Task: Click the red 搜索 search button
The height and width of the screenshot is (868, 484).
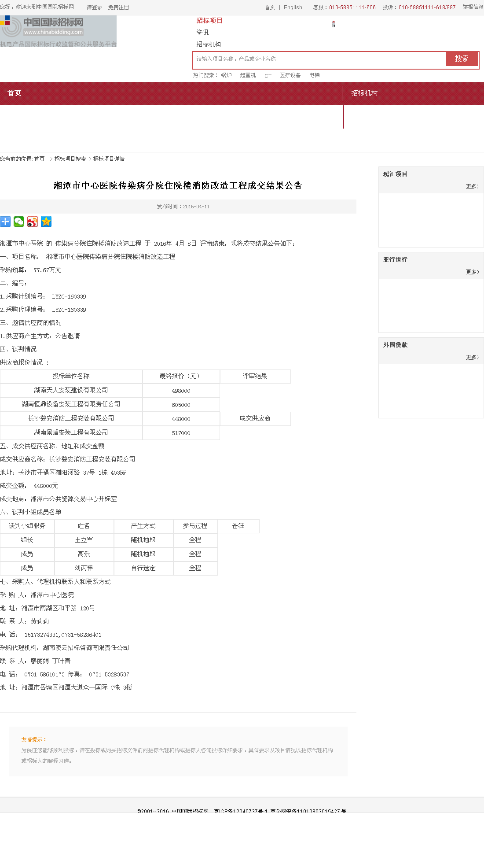Action: tap(462, 59)
